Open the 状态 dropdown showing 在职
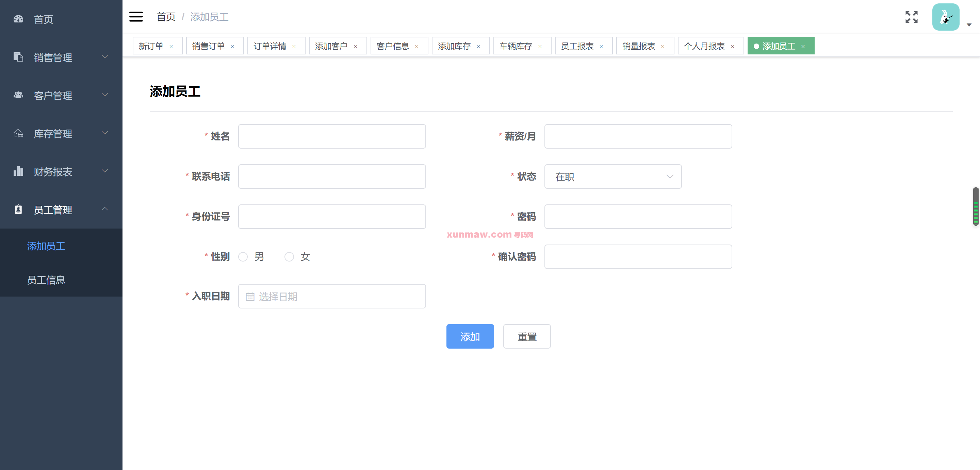The image size is (980, 470). 612,177
